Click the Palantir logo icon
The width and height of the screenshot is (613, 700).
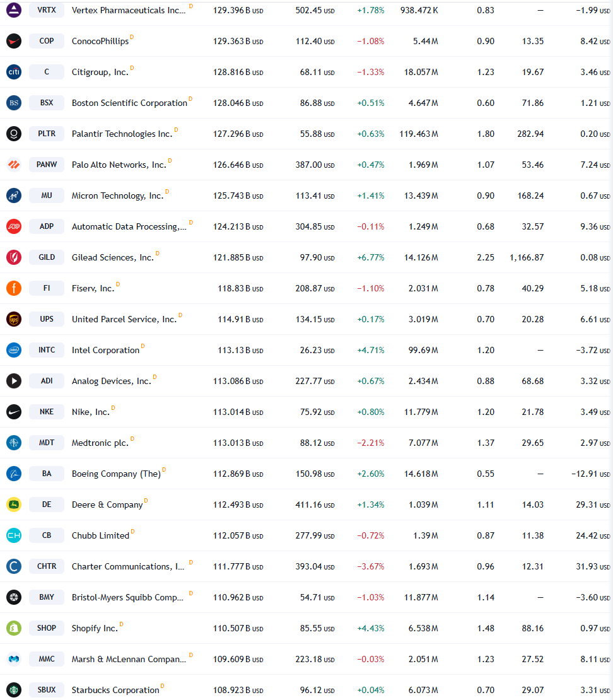click(14, 134)
